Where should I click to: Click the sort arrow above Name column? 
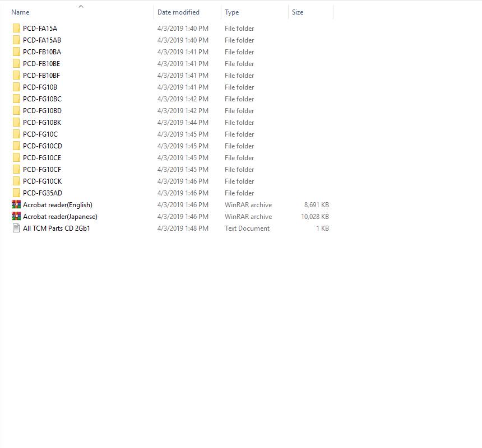point(81,7)
